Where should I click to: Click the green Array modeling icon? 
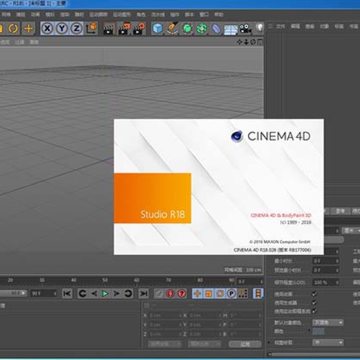pyautogui.click(x=202, y=28)
